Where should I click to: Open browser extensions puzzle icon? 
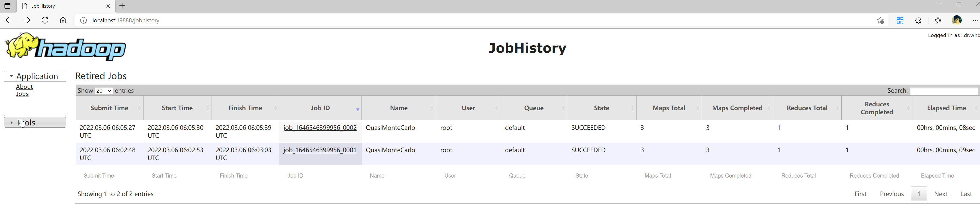pos(918,20)
